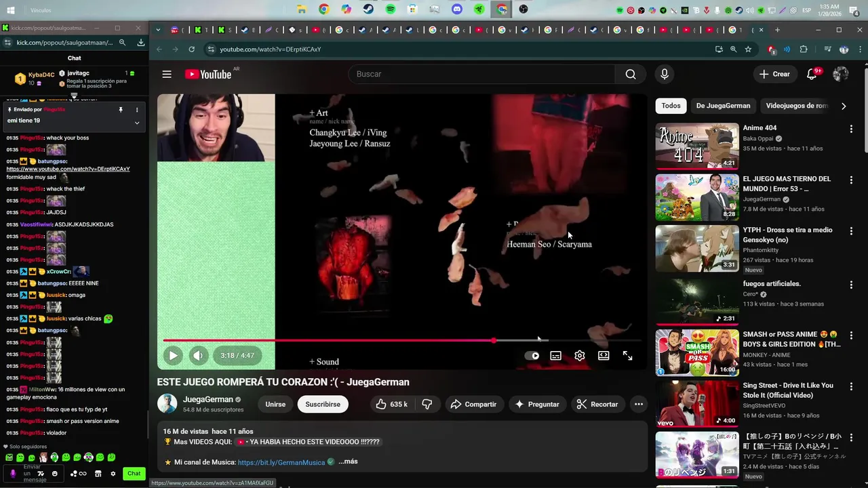The height and width of the screenshot is (488, 868).
Task: Open pinned message options in Kick chat
Action: (x=136, y=110)
